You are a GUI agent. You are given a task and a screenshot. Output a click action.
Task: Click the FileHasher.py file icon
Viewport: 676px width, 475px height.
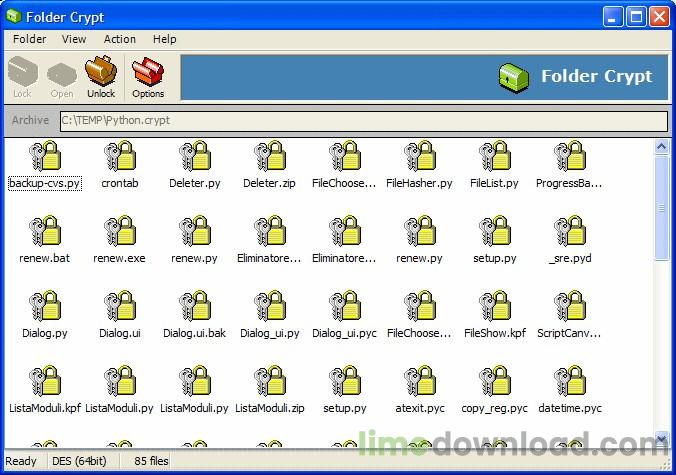tap(419, 158)
